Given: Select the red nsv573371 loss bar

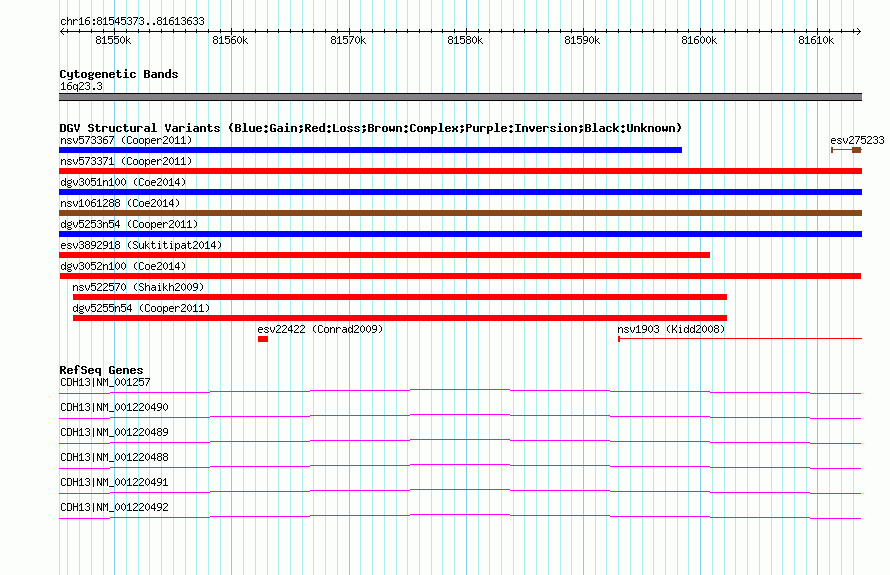Looking at the screenshot, I should tap(460, 171).
